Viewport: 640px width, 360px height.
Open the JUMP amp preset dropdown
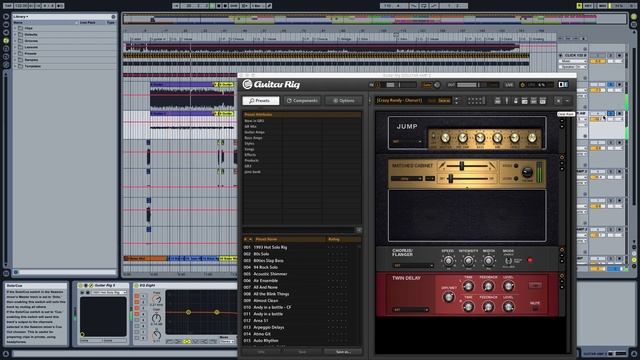click(407, 142)
